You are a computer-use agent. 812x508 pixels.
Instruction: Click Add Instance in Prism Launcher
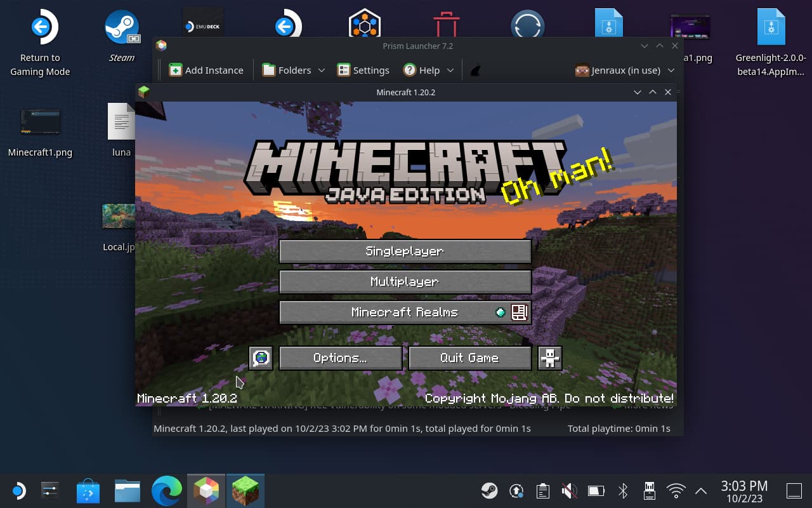pyautogui.click(x=206, y=70)
